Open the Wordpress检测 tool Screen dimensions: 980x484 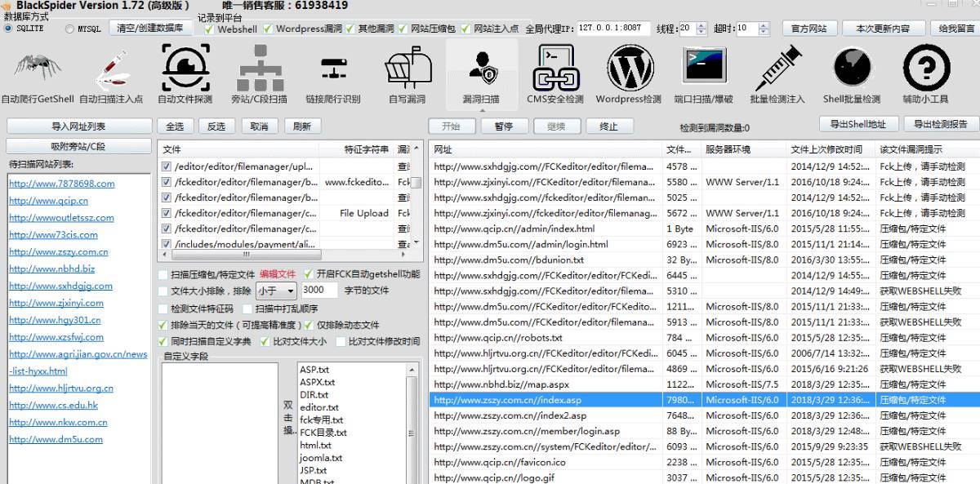[x=629, y=75]
